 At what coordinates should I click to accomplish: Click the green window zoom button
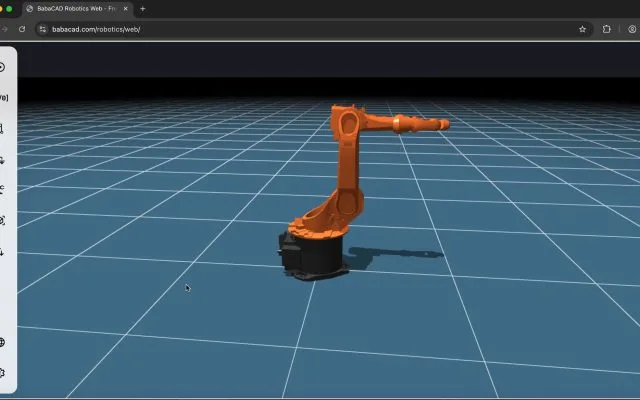9,9
